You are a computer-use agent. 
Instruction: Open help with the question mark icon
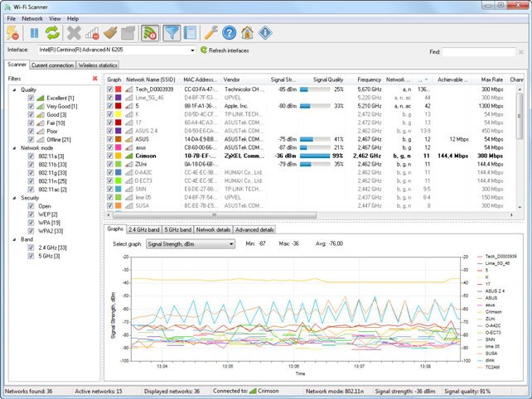click(x=230, y=33)
